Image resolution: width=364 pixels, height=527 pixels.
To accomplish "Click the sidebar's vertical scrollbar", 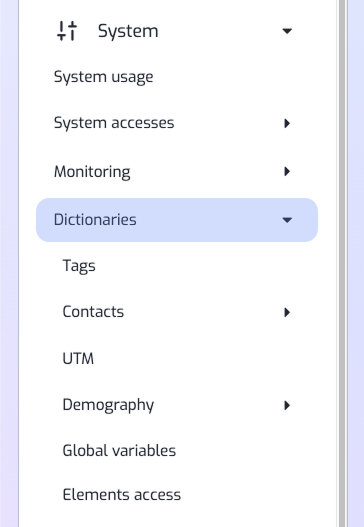I will [342, 264].
